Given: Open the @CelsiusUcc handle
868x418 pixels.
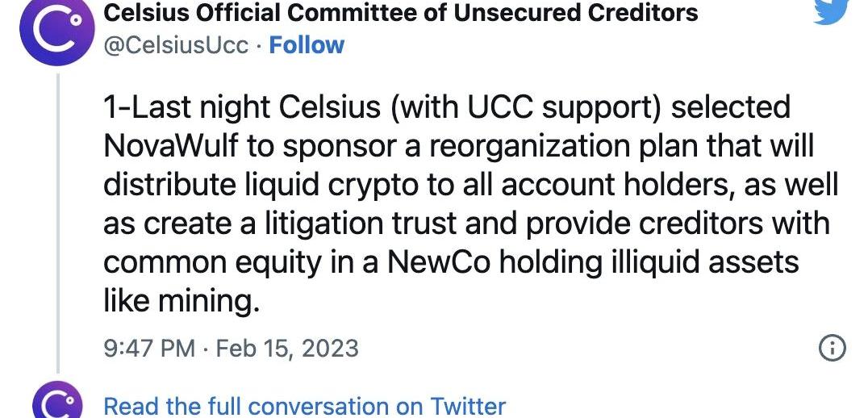Looking at the screenshot, I should pos(177,45).
